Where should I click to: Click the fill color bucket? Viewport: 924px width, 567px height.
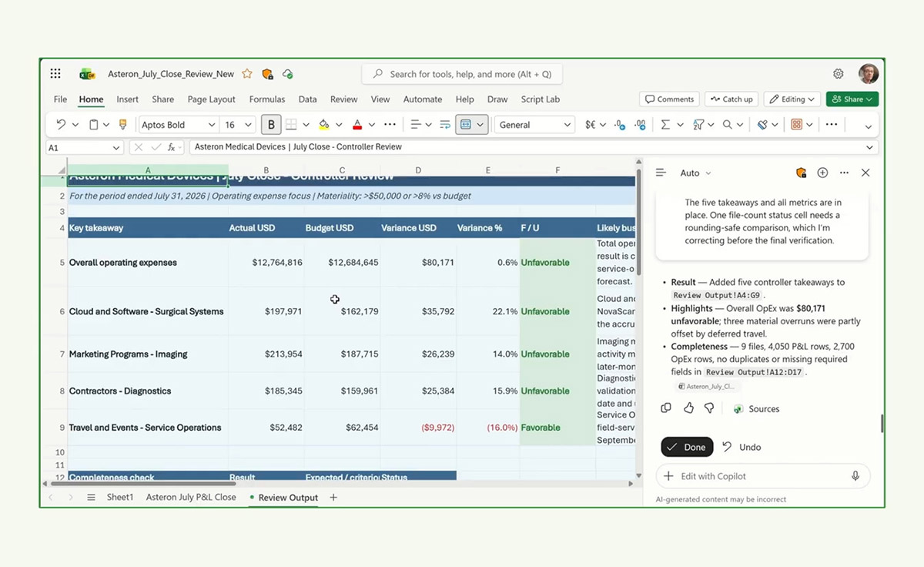324,125
